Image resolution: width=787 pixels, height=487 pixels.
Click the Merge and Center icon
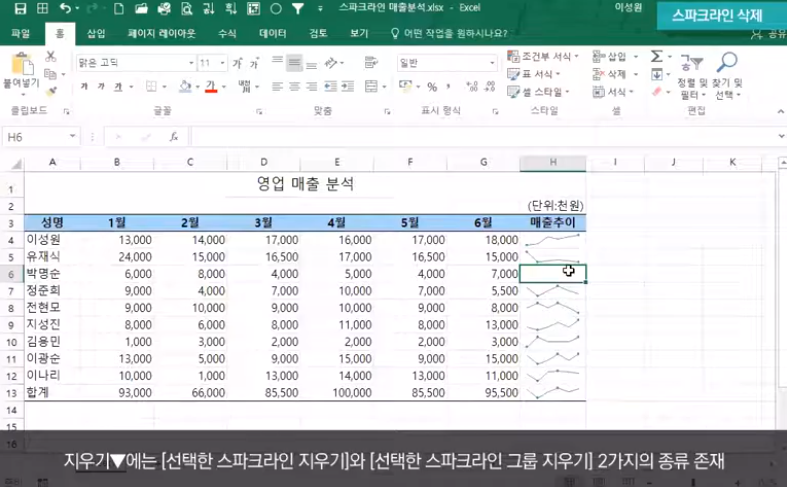(371, 86)
